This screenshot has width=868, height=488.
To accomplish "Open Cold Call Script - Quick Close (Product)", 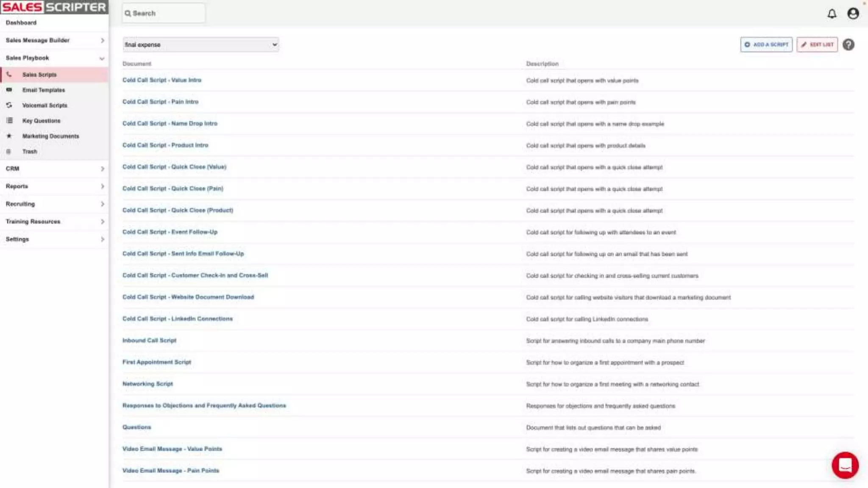I will (x=178, y=210).
